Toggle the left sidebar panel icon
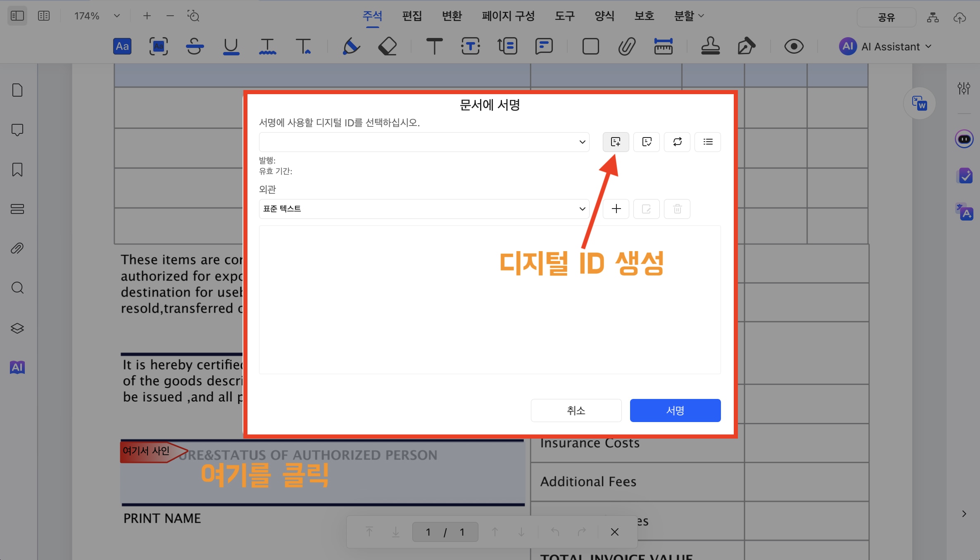The height and width of the screenshot is (560, 980). coord(17,16)
